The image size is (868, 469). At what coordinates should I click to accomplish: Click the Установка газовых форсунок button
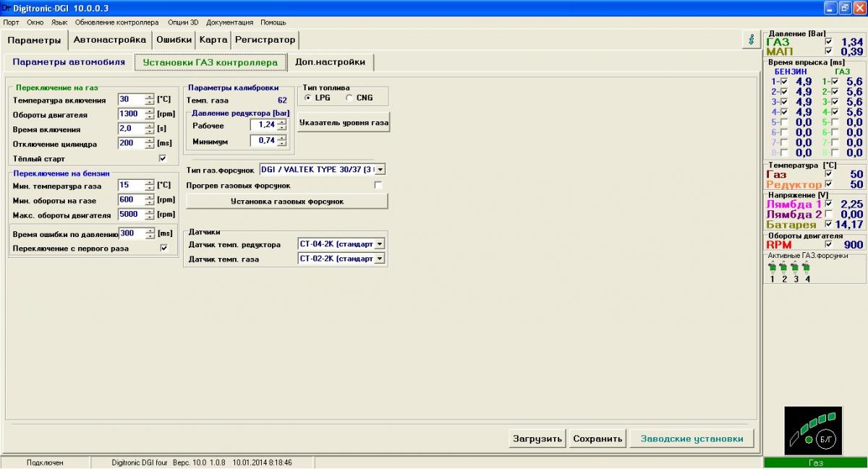tap(287, 202)
